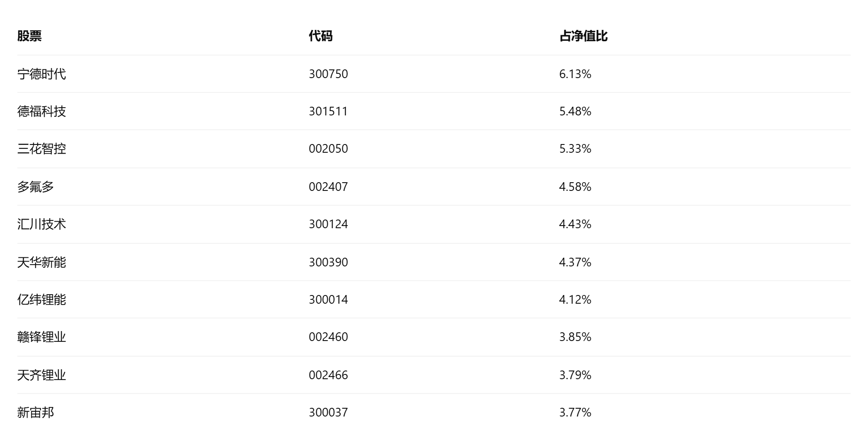Click the 占净值比 column header
The height and width of the screenshot is (446, 868).
(583, 36)
